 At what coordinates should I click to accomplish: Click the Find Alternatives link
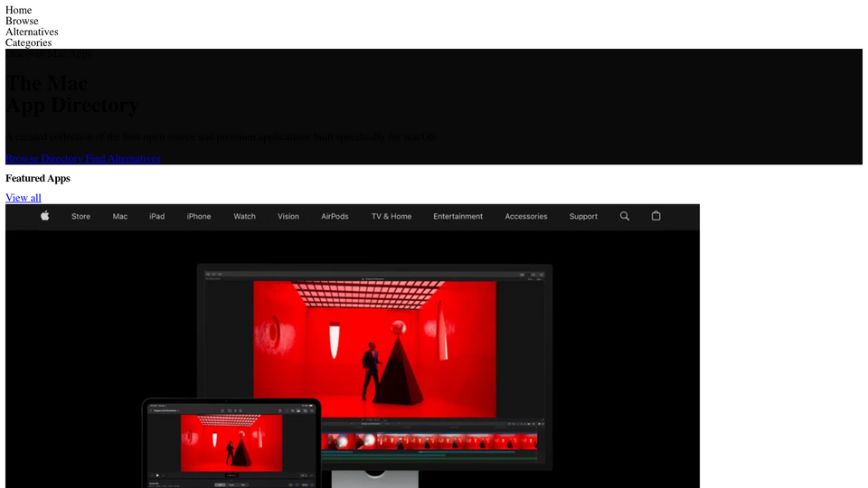[x=123, y=158]
